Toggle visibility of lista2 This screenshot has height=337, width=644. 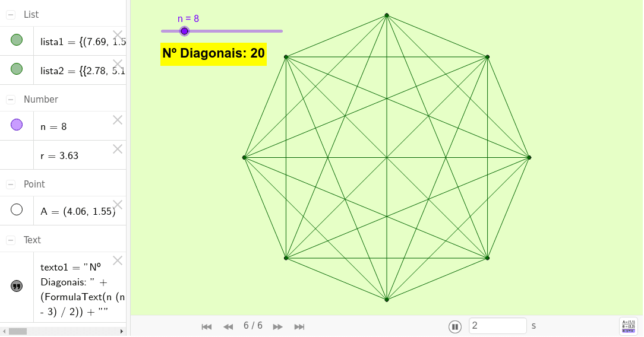(17, 69)
